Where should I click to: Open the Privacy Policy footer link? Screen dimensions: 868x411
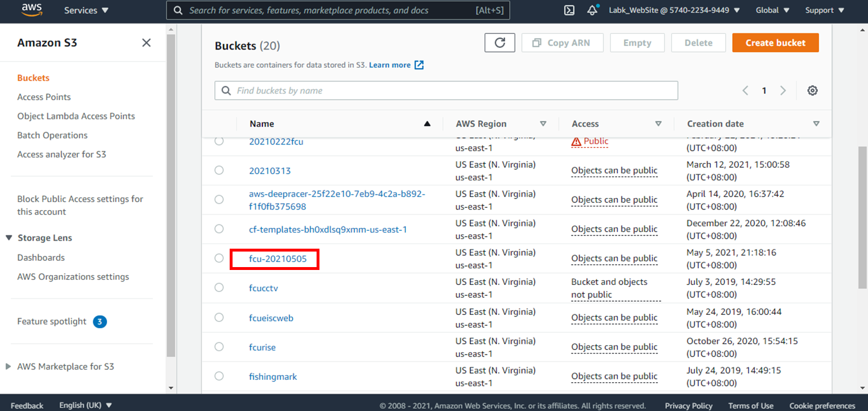point(688,405)
